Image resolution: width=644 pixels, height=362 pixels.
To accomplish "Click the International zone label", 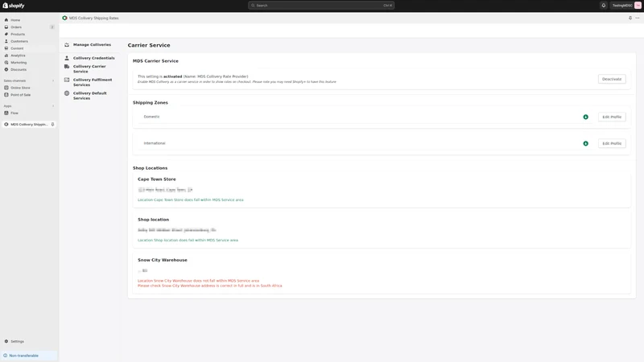I will coord(155,143).
